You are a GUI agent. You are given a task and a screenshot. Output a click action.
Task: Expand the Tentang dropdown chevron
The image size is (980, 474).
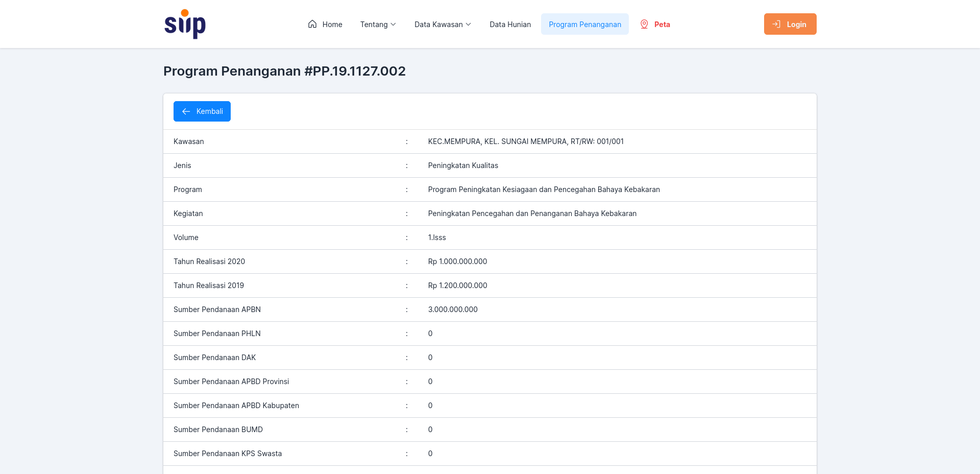point(393,25)
